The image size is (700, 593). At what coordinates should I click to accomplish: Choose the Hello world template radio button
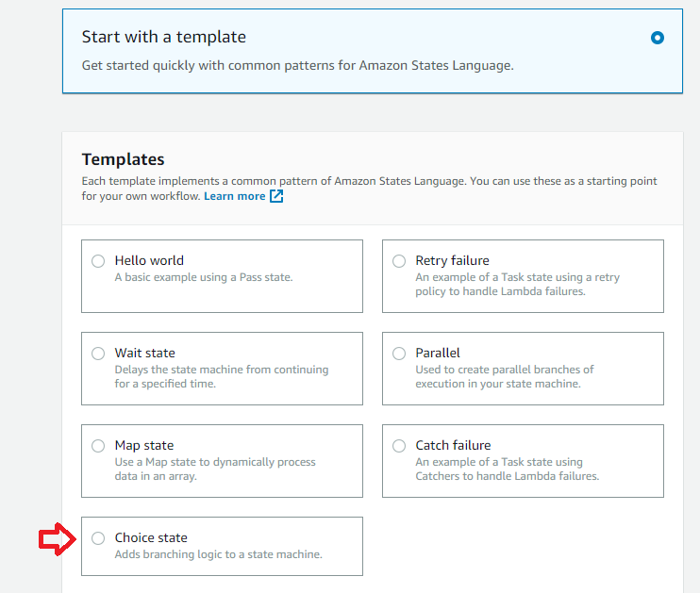pos(98,261)
